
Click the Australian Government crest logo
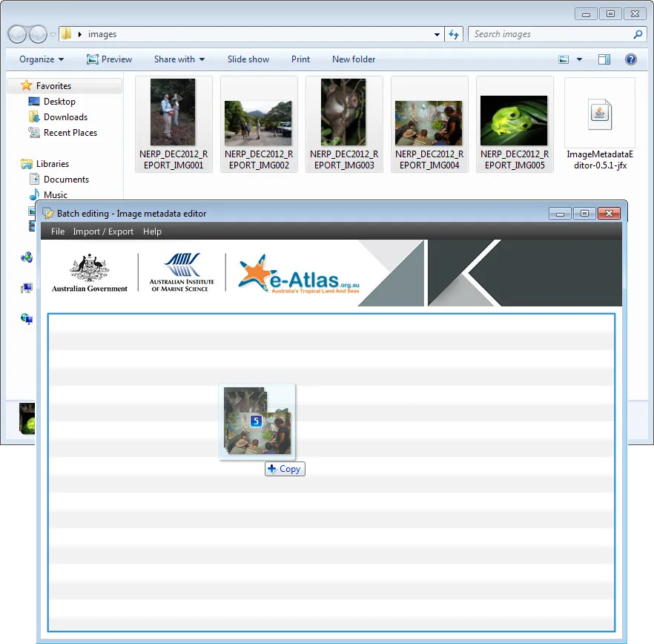tap(89, 272)
